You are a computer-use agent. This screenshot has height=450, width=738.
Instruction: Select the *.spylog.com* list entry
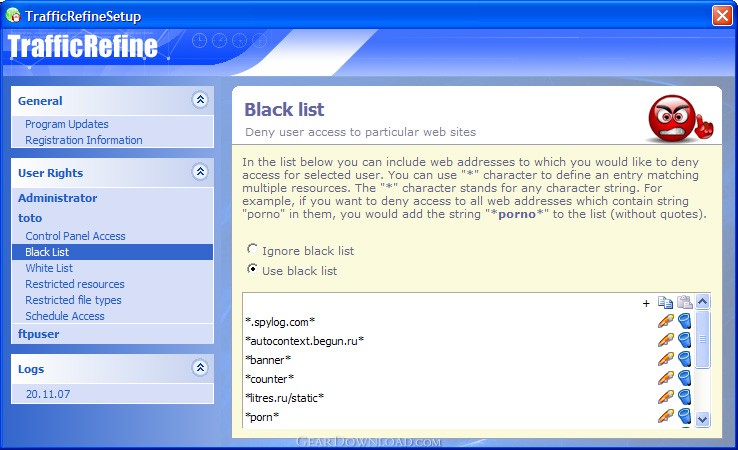click(x=280, y=322)
